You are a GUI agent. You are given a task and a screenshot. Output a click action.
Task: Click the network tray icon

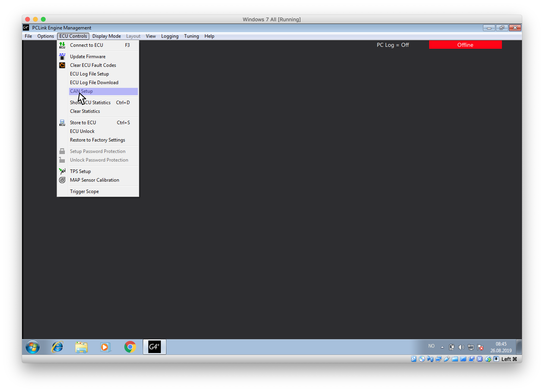click(471, 347)
